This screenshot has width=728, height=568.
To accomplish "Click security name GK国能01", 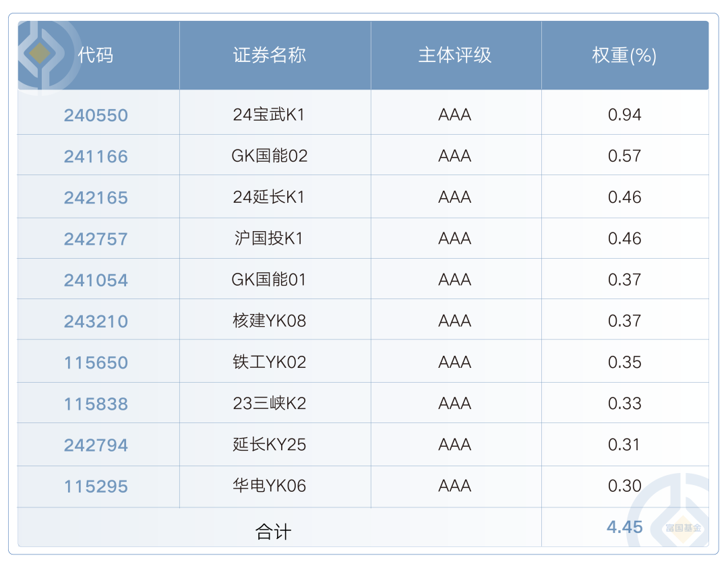I will click(x=269, y=280).
